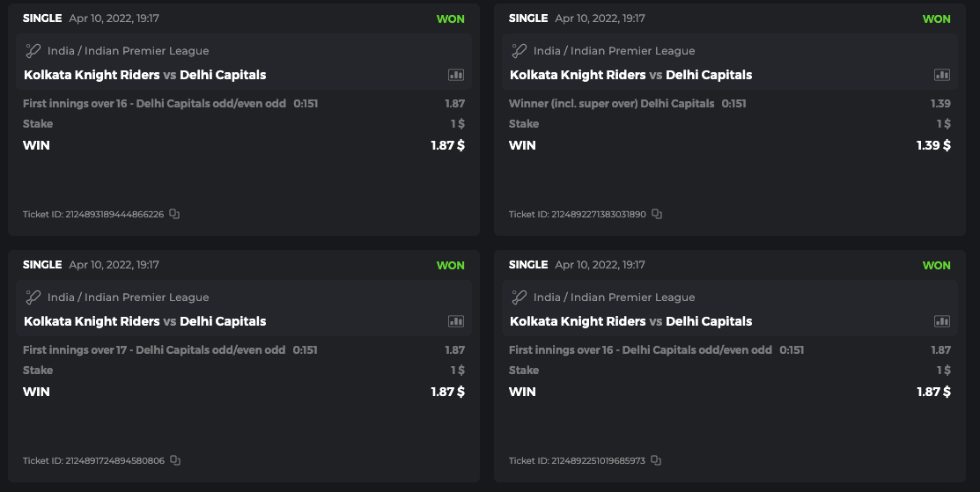Select the Winner (incl. super over) Delhi Capitals selection

tap(611, 104)
